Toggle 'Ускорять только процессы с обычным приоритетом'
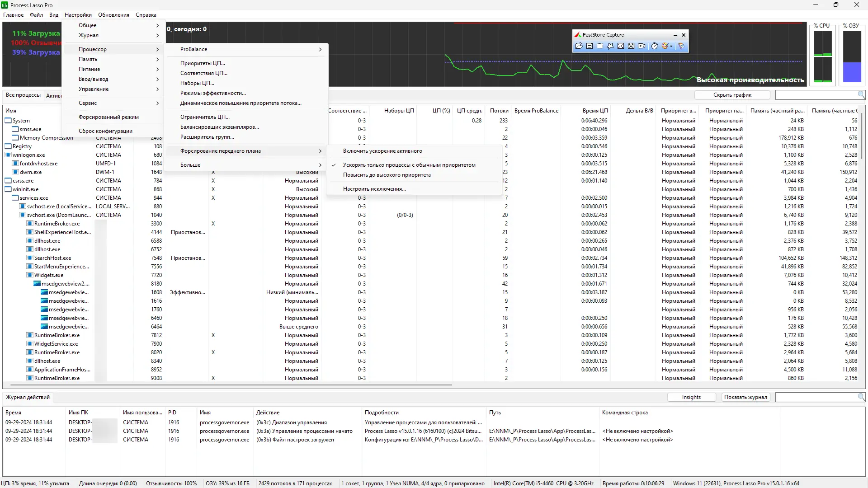Viewport: 868px width, 488px height. click(409, 165)
